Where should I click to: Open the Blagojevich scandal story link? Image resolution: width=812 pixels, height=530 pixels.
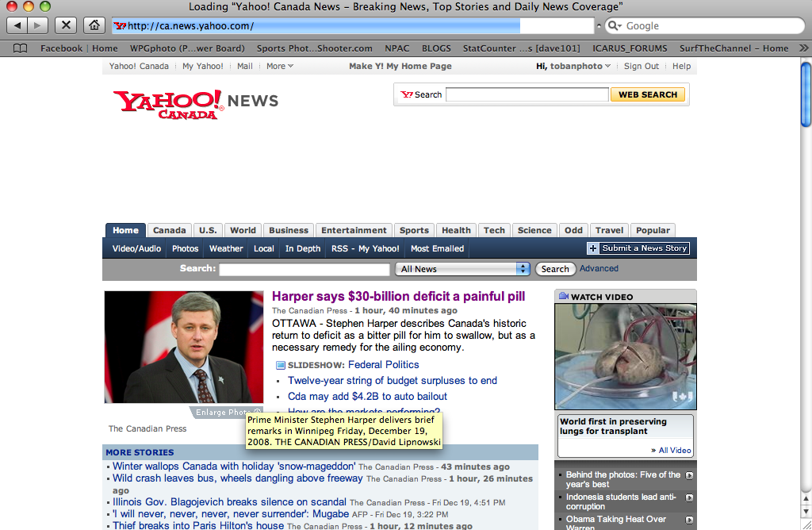(x=229, y=502)
